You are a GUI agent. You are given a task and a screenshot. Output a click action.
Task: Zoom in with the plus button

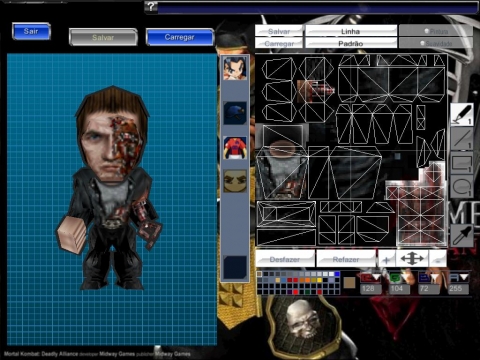pos(387,259)
